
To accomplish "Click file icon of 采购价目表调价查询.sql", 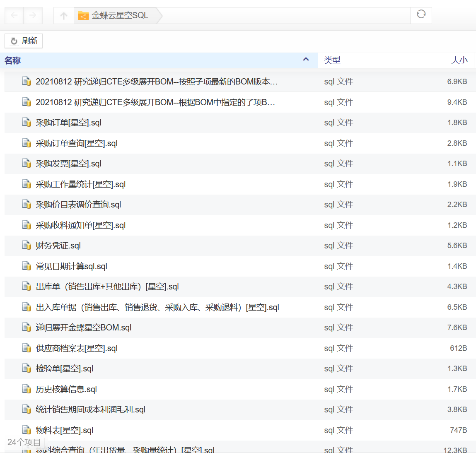I will click(27, 204).
